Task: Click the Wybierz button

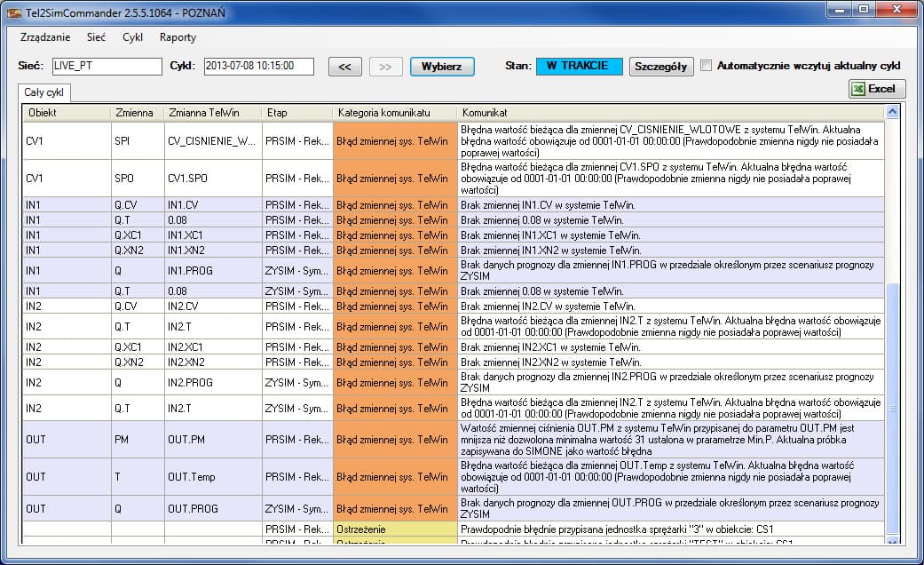Action: pos(441,67)
